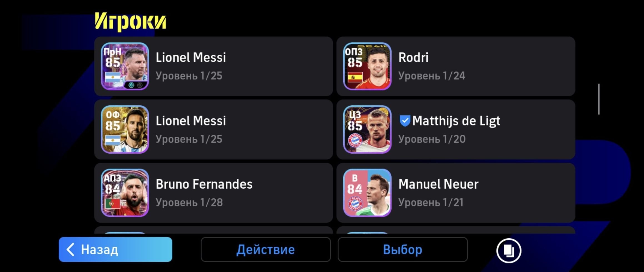This screenshot has width=644, height=272.
Task: Tap the Portugal flag on Bruno Fernandes' card
Action: [x=113, y=204]
